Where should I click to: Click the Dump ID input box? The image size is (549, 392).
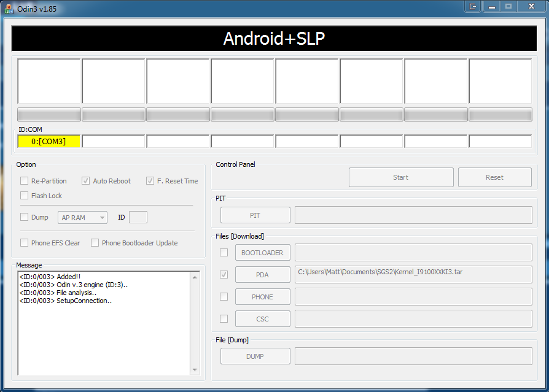(x=138, y=217)
